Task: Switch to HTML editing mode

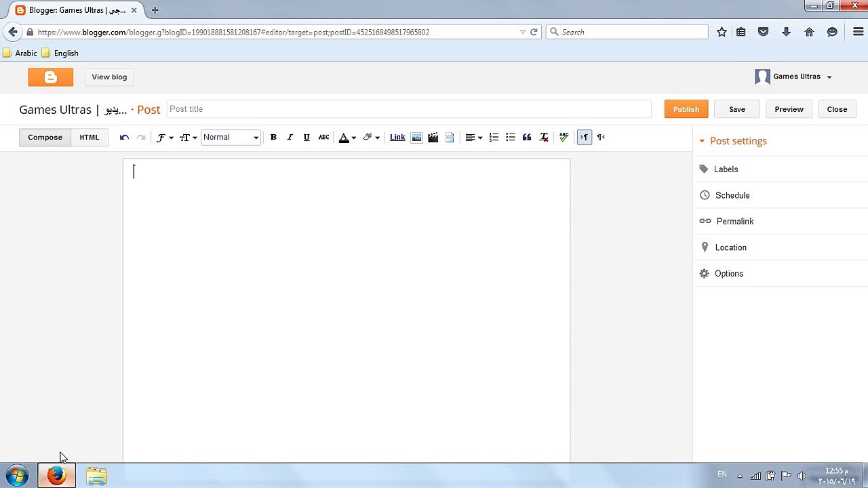Action: pos(90,138)
